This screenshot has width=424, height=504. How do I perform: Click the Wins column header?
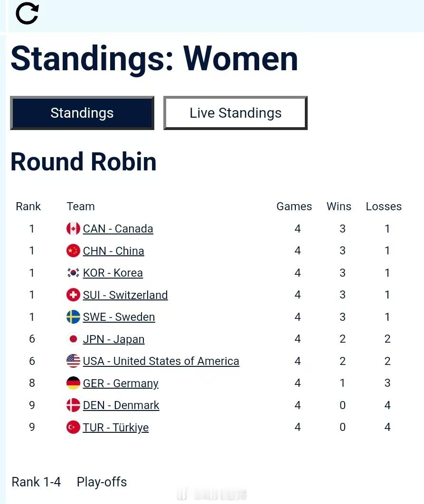tap(339, 206)
